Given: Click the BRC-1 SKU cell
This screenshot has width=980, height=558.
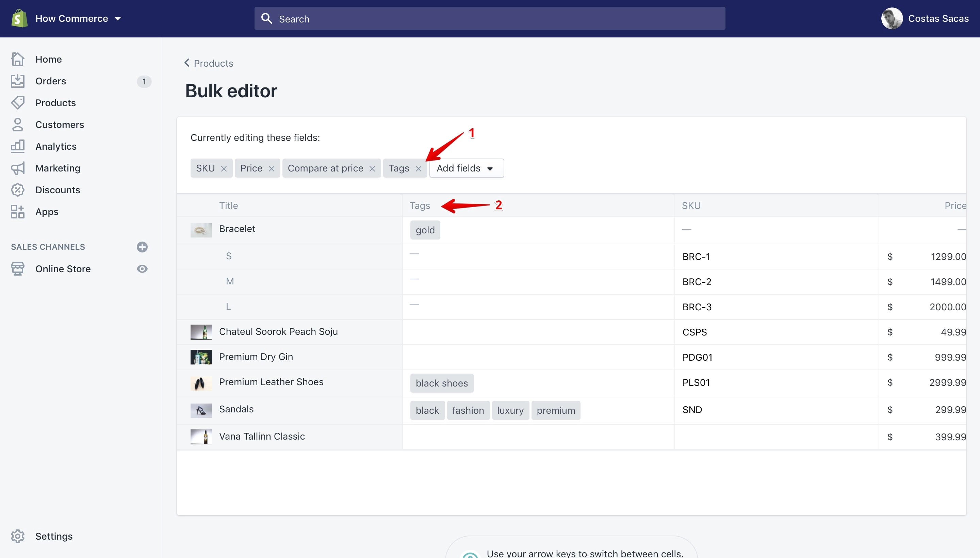Looking at the screenshot, I should click(x=777, y=257).
